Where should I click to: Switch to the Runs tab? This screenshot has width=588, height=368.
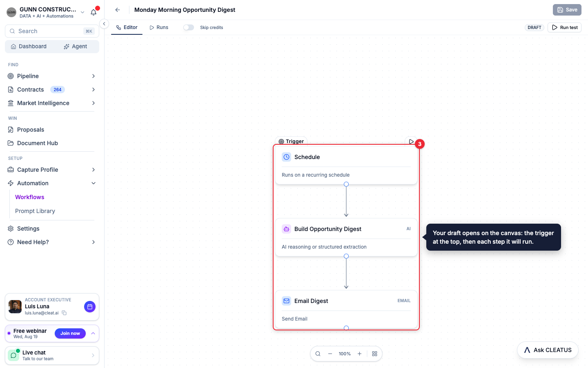[159, 27]
